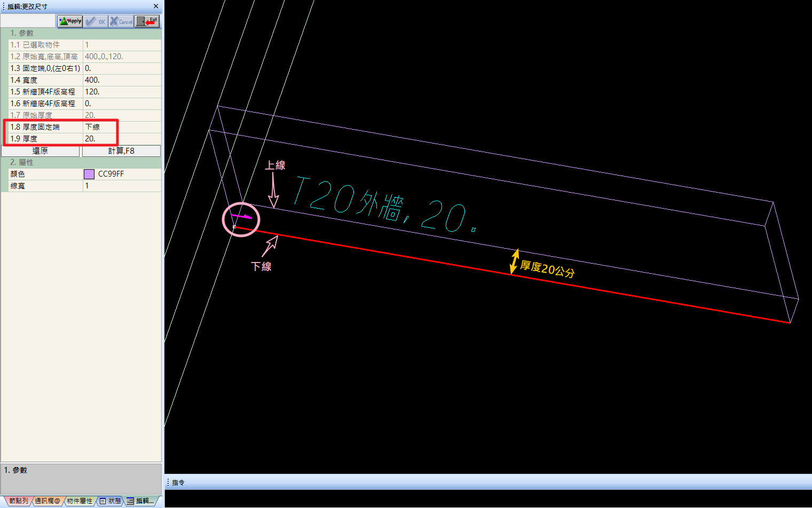Screen dimensions: 812x508
Task: Click the OK checkmark button
Action: pos(96,21)
